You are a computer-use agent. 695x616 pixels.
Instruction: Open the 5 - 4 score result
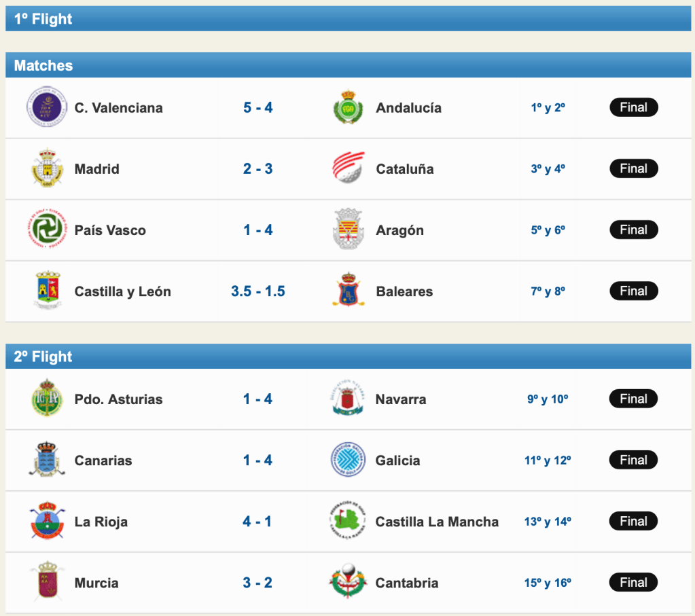(258, 107)
